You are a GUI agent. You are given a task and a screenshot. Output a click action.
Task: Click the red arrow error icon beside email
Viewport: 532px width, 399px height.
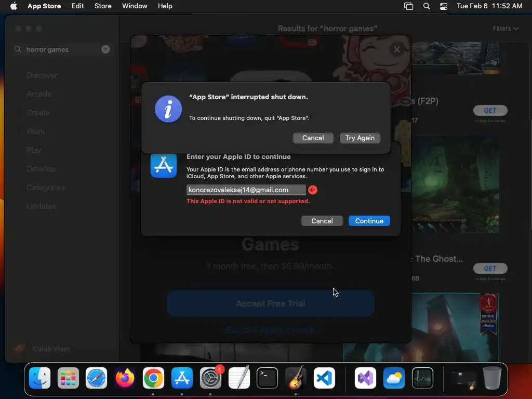point(312,190)
